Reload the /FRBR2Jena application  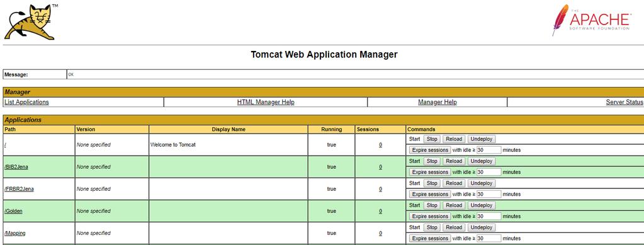454,183
